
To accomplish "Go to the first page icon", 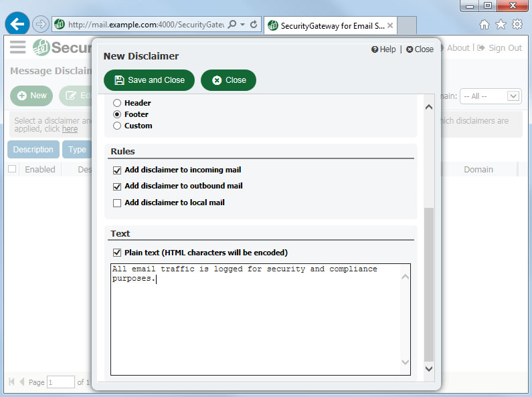I will 11,382.
